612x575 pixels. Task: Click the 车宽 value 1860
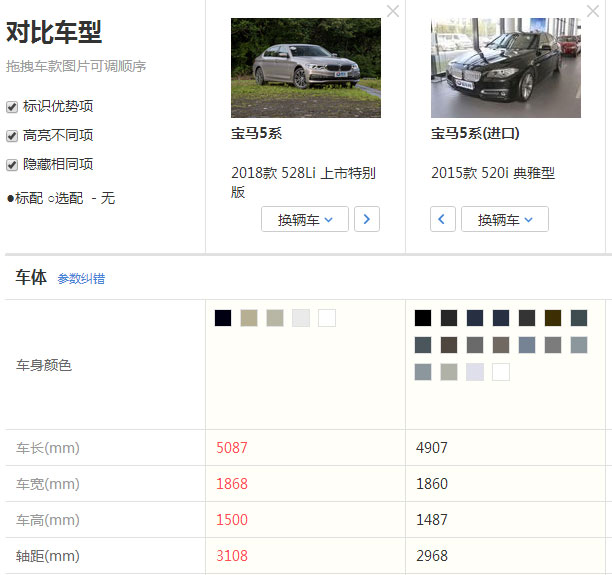coord(432,484)
